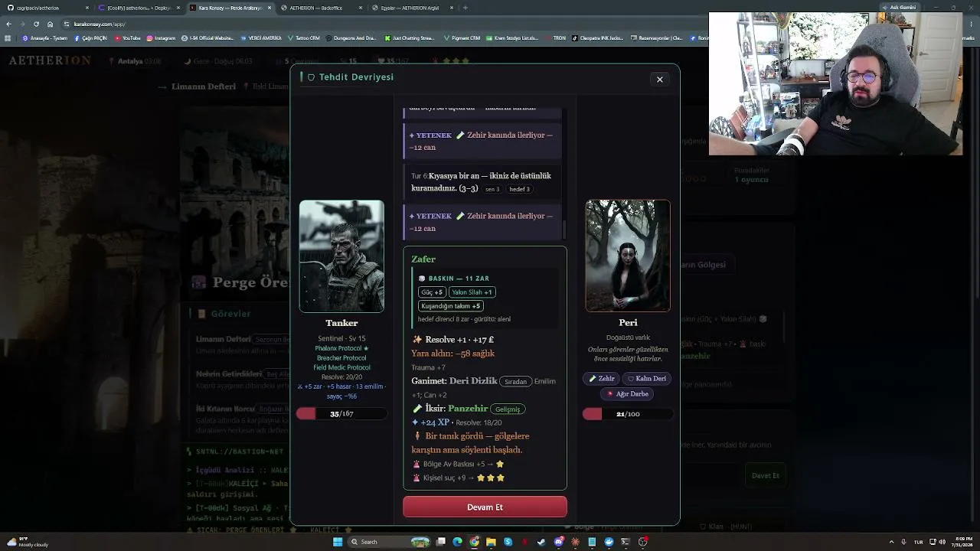Click the Sıradan rarity badge
The height and width of the screenshot is (551, 980).
[515, 381]
